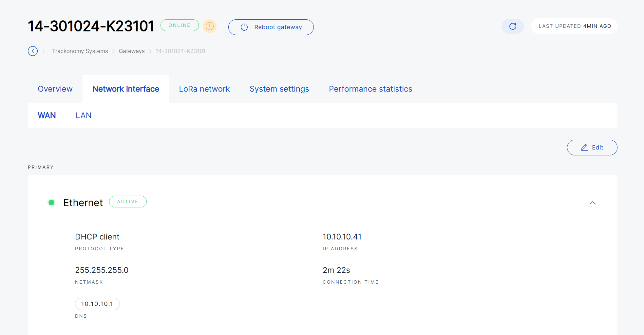Click the Last Updated timestamp pill
644x335 pixels.
(574, 26)
